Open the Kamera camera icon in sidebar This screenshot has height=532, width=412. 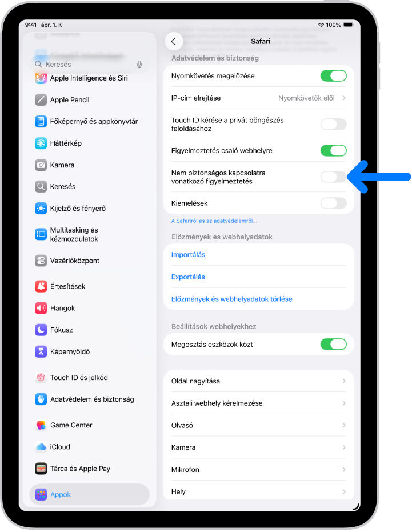coord(41,165)
